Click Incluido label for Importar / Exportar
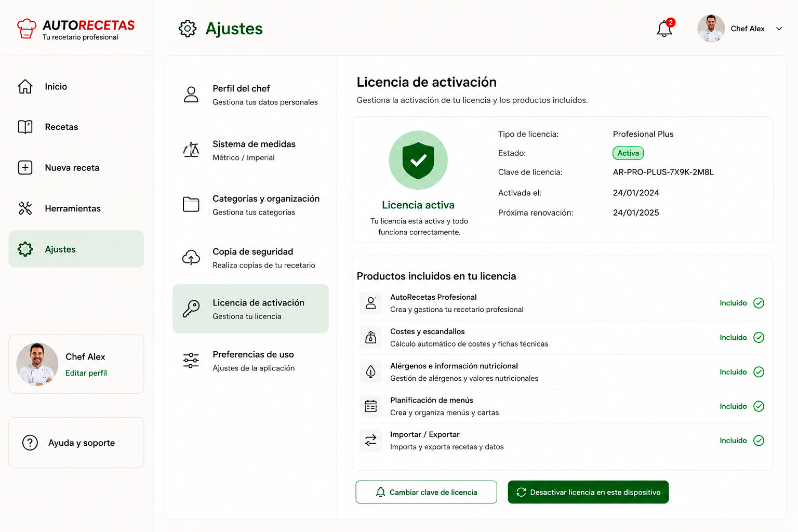Image resolution: width=798 pixels, height=532 pixels. (x=733, y=441)
